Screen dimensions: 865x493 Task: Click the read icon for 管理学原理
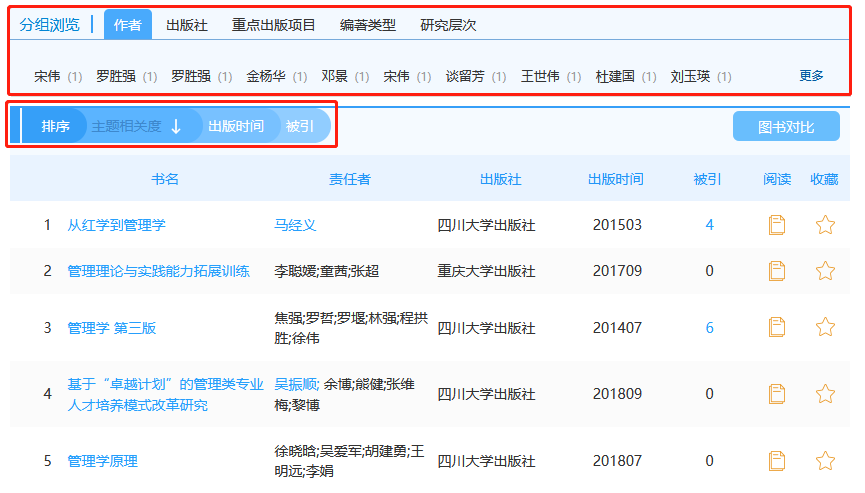pyautogui.click(x=777, y=460)
